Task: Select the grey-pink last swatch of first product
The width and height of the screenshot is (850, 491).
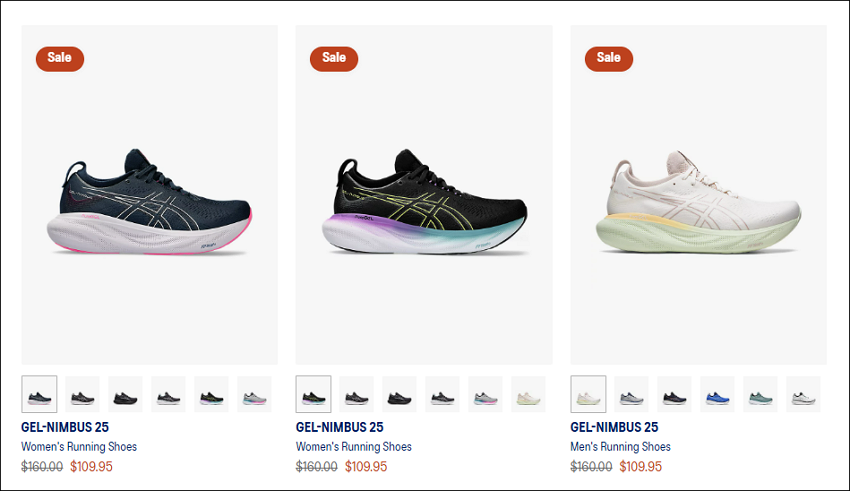Action: 254,394
